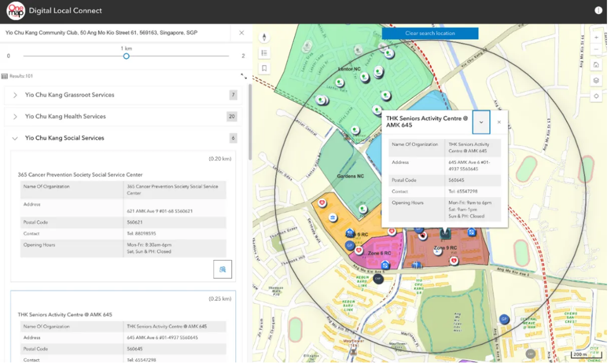This screenshot has height=364, width=608.
Task: Open the info icon in header
Action: (598, 10)
